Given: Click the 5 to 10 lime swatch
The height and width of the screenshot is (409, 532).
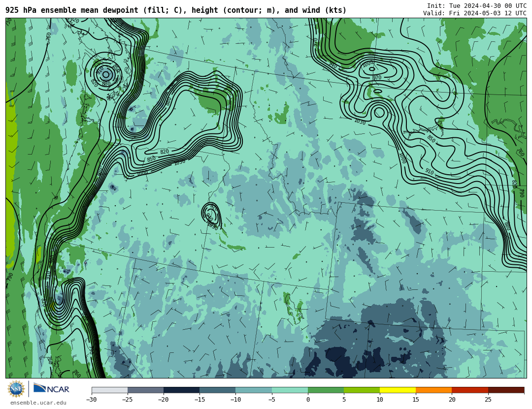Looking at the screenshot, I should tap(362, 390).
